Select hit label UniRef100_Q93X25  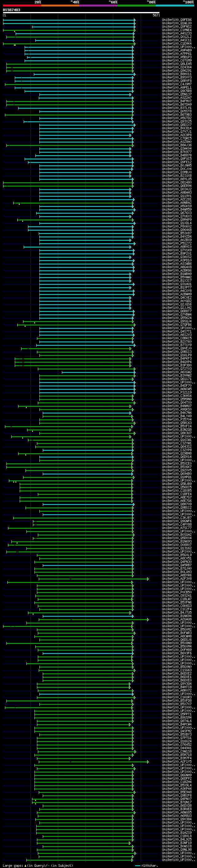point(177,122)
